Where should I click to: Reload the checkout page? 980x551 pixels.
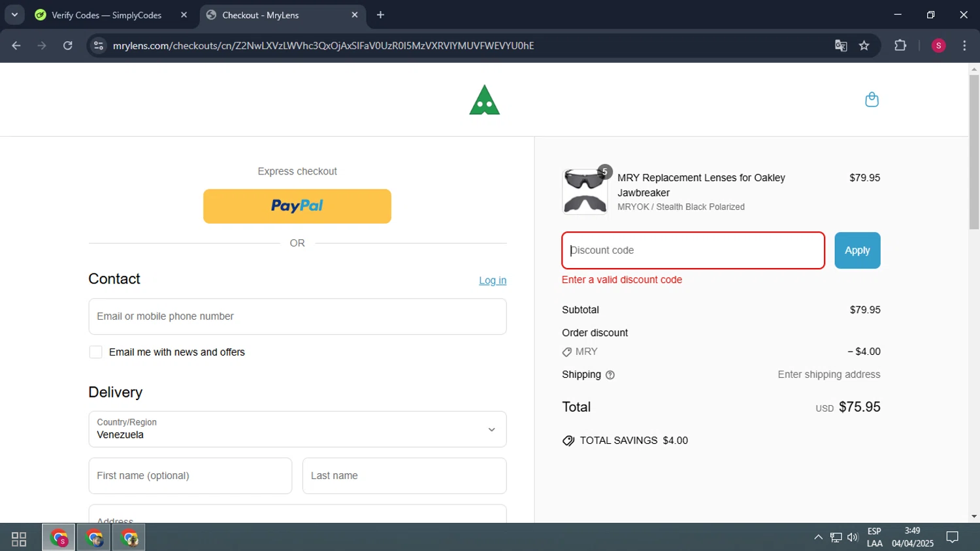[x=68, y=46]
